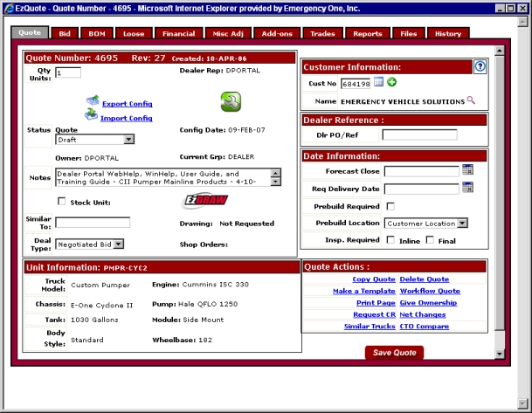
Task: Click the Delete Quote link
Action: (x=425, y=279)
